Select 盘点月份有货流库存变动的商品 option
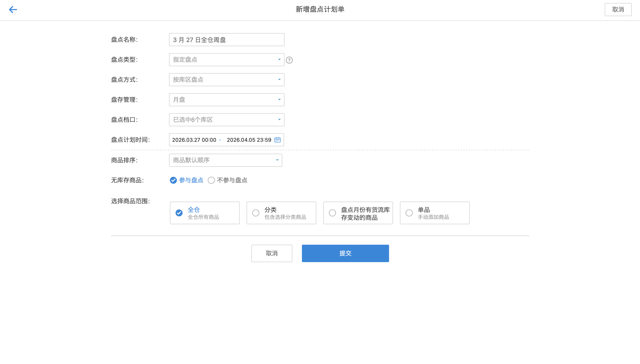This screenshot has width=640, height=364. (358, 213)
